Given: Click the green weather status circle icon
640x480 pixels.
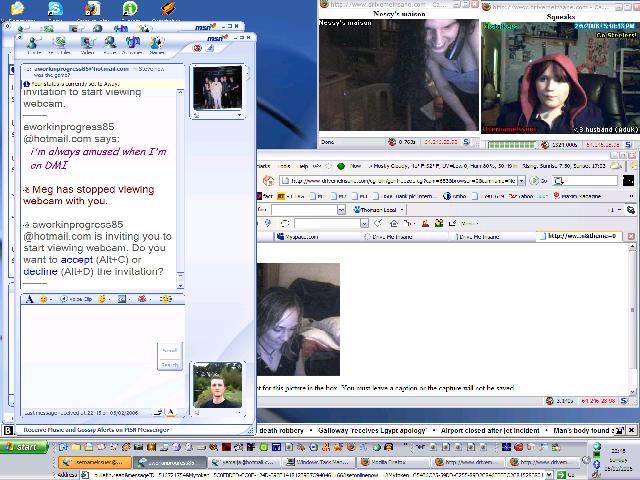Looking at the screenshot, I should tap(341, 166).
